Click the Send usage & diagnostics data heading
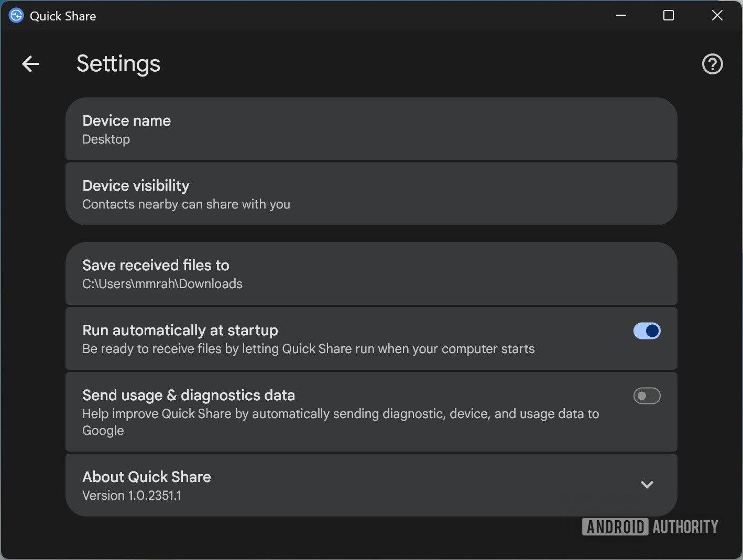This screenshot has width=743, height=560. 189,396
